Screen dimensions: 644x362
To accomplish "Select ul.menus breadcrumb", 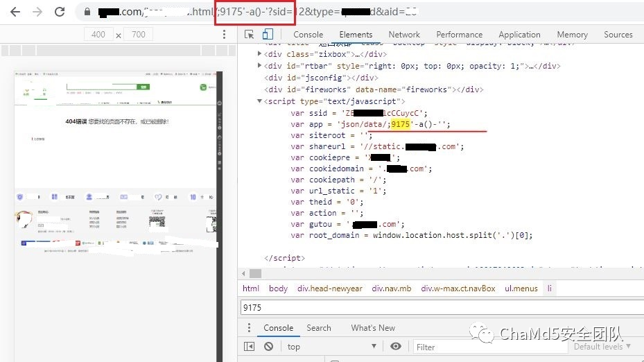I will click(521, 288).
